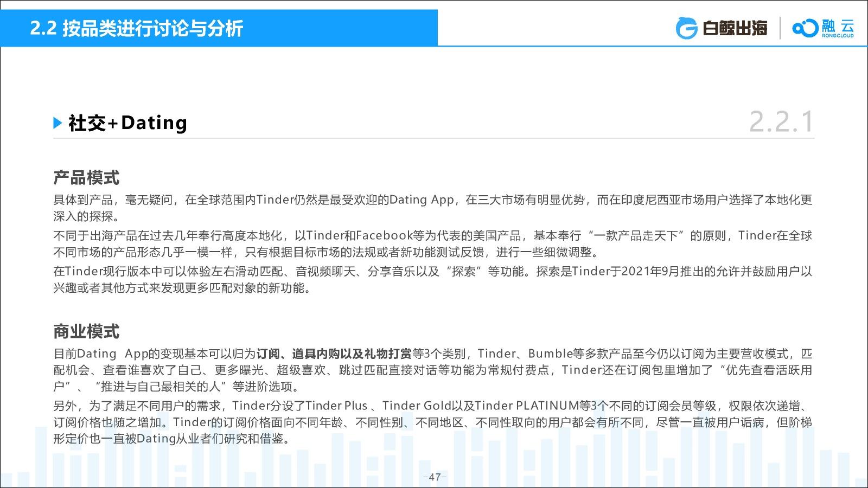This screenshot has height=488, width=868.
Task: Click the page number 47
Action: 435,477
